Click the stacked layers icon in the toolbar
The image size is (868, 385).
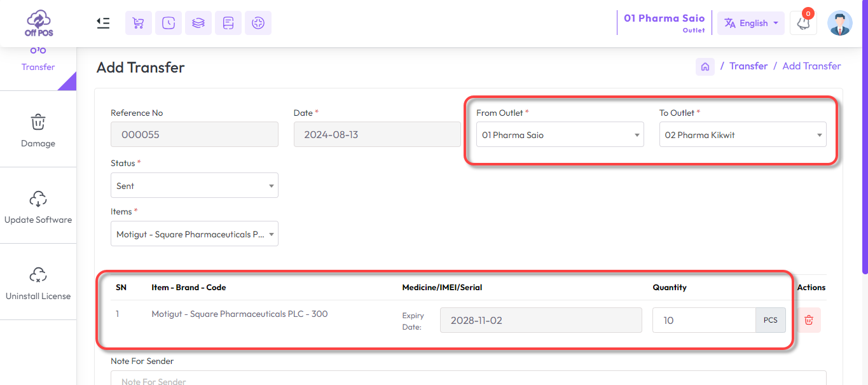click(198, 22)
